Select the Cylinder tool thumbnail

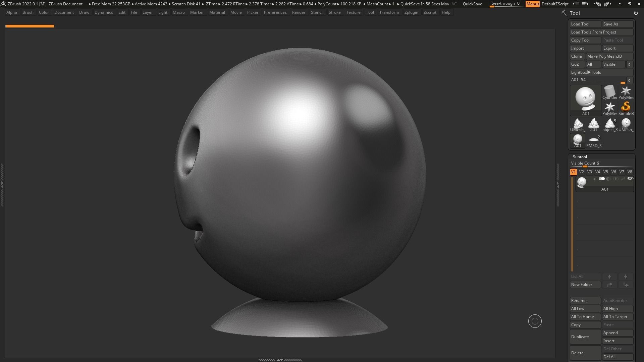pyautogui.click(x=609, y=92)
